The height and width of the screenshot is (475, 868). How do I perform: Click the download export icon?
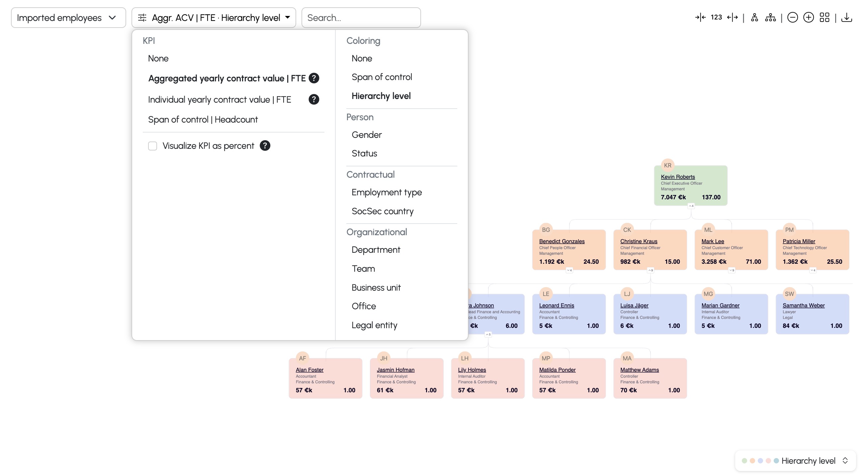[x=846, y=18]
